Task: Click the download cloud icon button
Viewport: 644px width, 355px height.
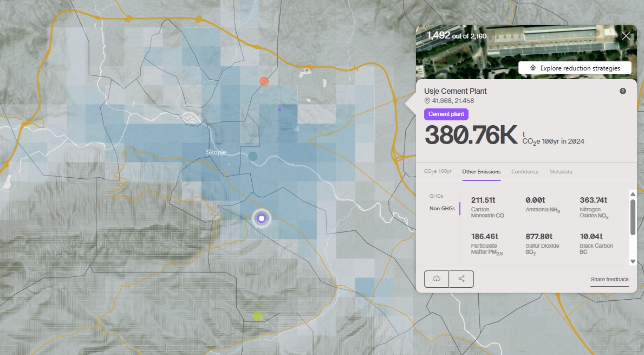Action: point(437,279)
